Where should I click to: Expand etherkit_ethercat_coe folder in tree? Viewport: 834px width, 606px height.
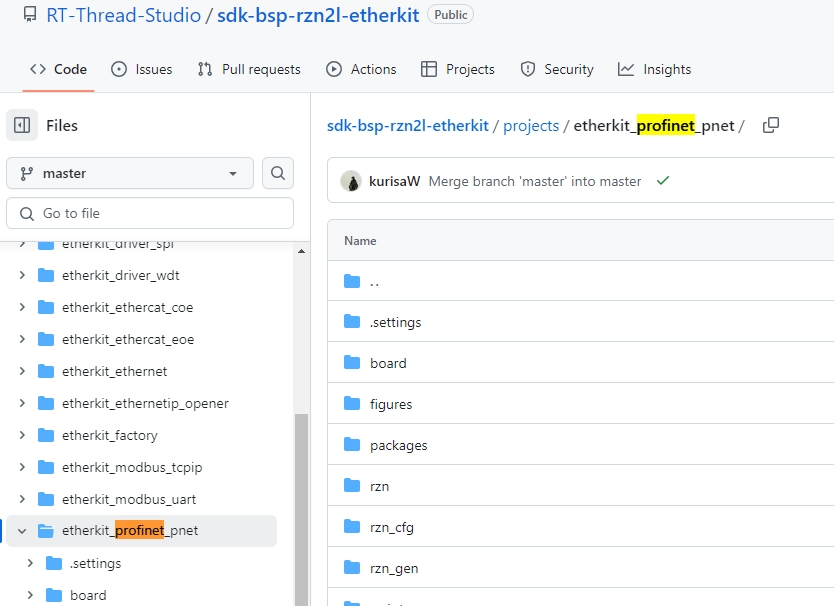[22, 307]
